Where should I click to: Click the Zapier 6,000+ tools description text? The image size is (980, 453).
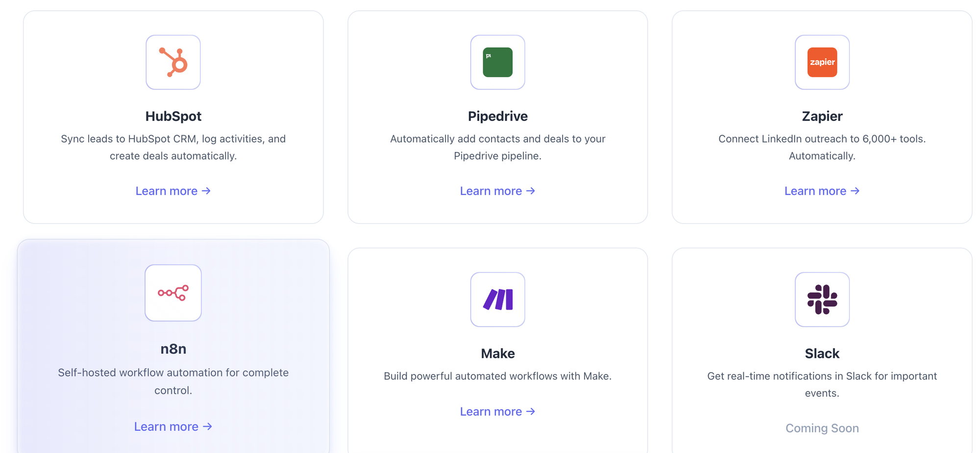[822, 147]
